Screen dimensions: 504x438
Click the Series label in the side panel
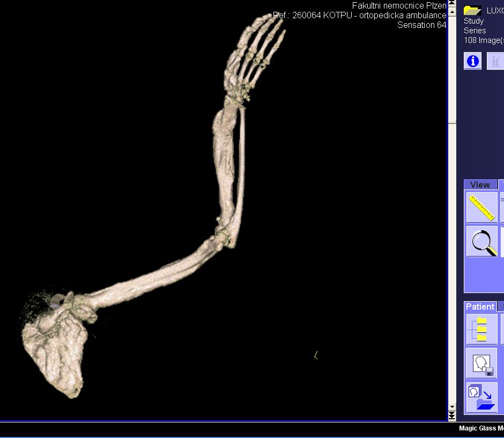(x=475, y=31)
